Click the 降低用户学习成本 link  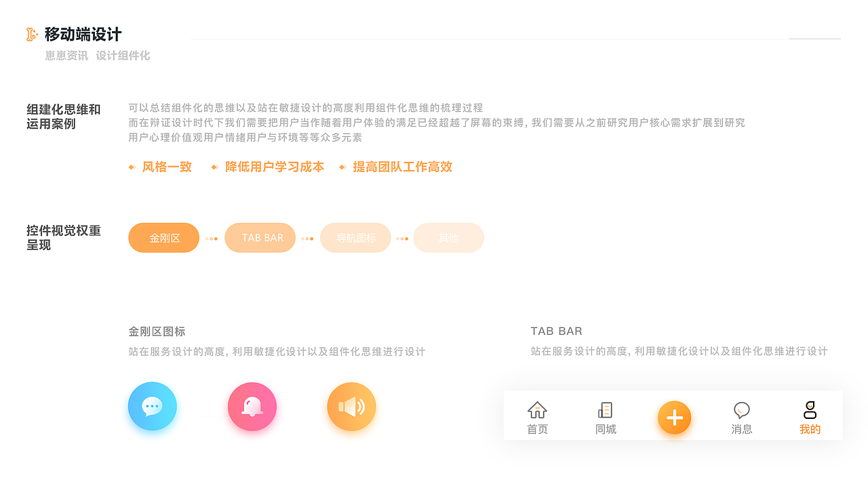tap(275, 167)
